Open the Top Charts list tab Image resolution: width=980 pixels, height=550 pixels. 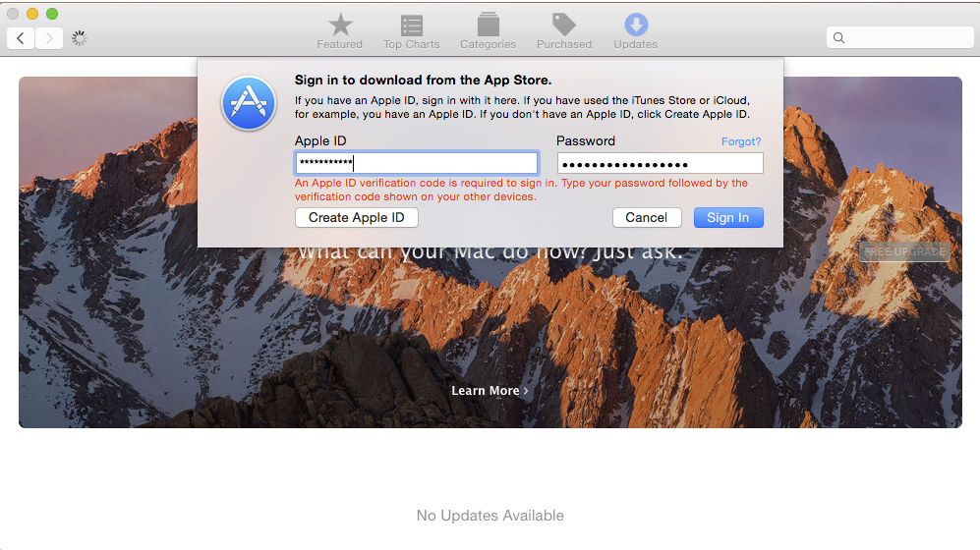click(411, 31)
